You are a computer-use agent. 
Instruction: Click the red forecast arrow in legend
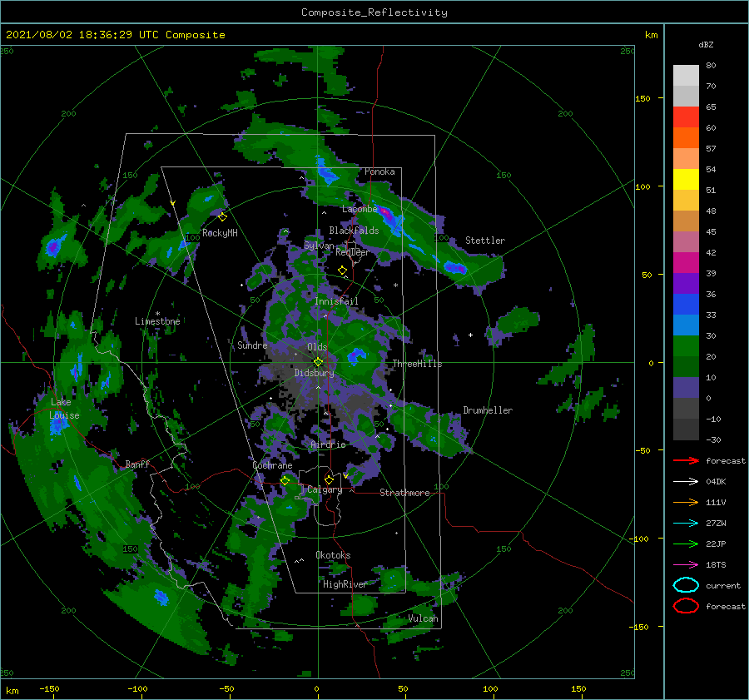tap(686, 460)
